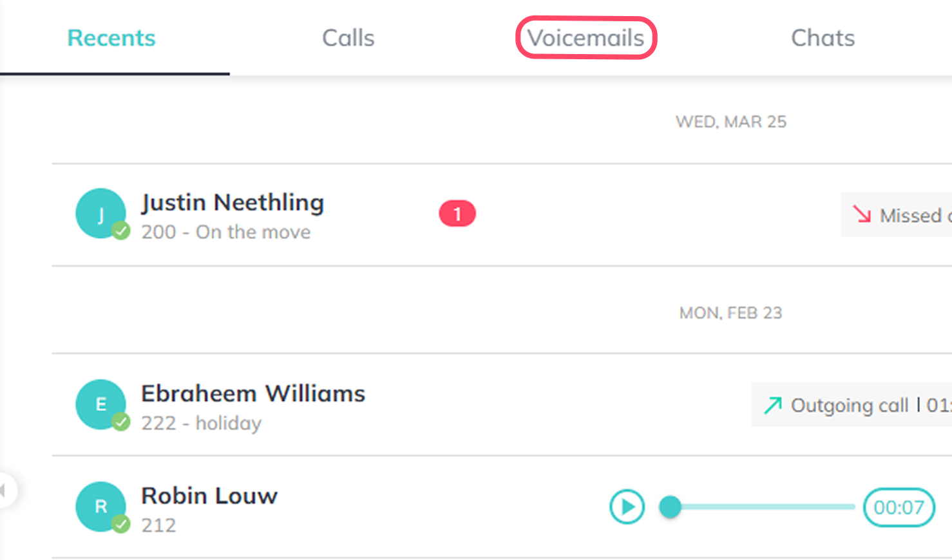Screen dimensions: 952x560
Task: Click the teal outgoing call arrow icon
Action: pyautogui.click(x=772, y=405)
